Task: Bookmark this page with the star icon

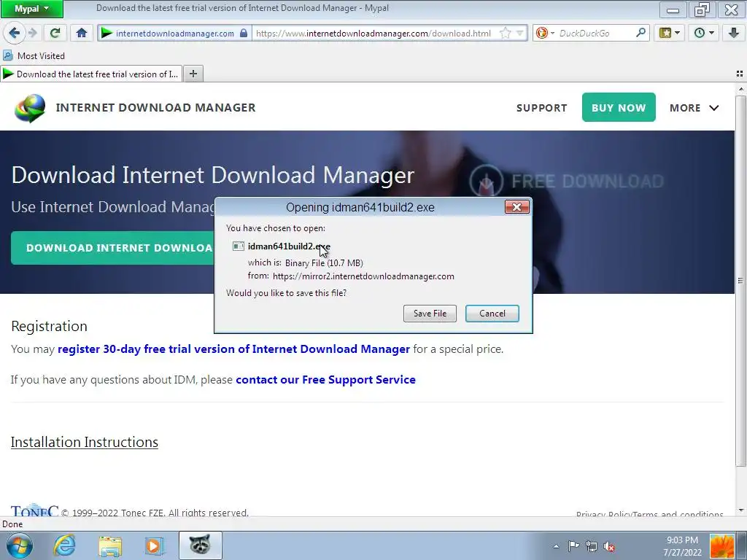Action: point(506,34)
